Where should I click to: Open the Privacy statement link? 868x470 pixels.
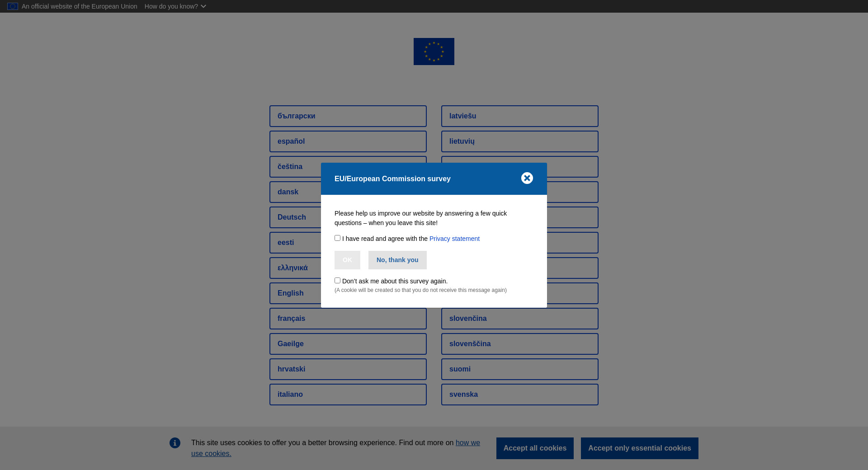click(x=454, y=239)
